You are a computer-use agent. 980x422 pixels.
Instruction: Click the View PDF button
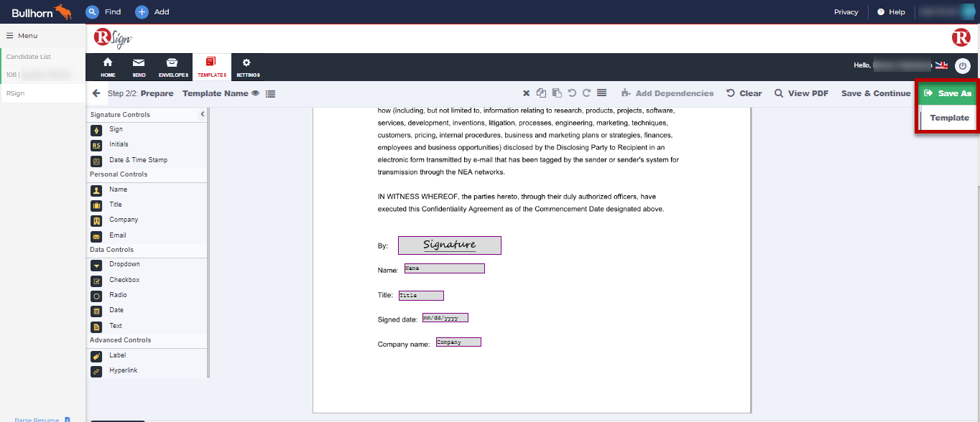pos(801,93)
